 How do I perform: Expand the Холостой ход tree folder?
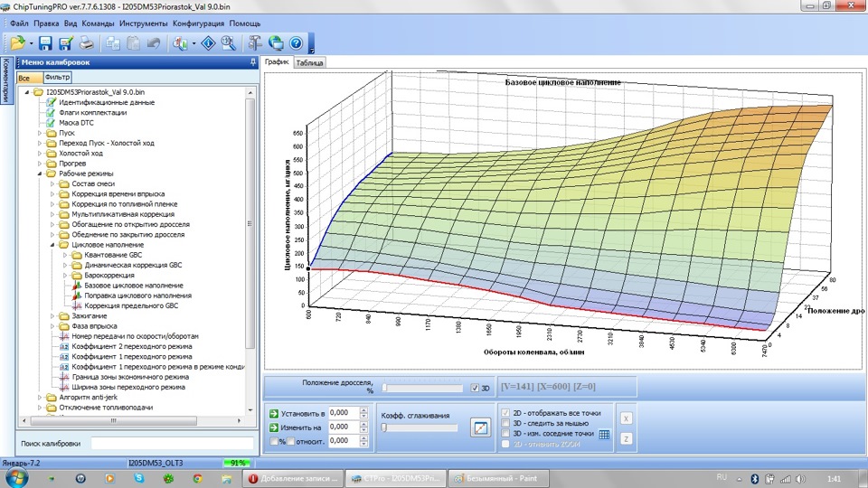coord(40,154)
